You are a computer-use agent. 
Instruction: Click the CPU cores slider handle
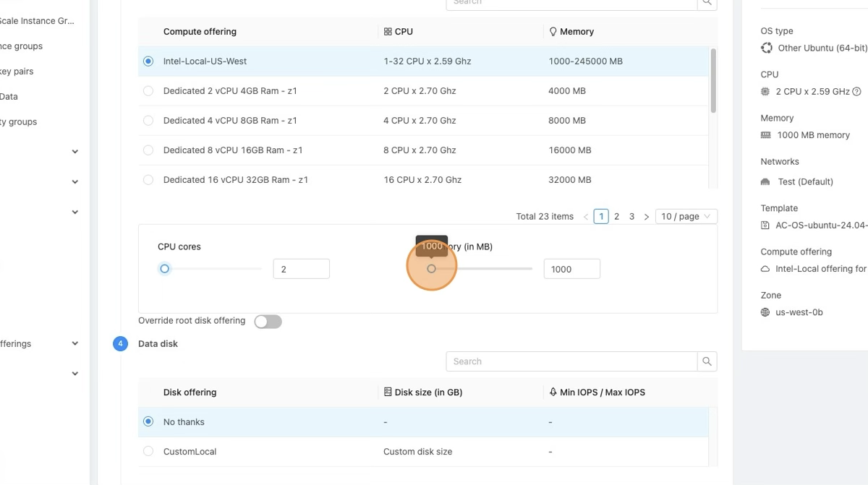(165, 269)
